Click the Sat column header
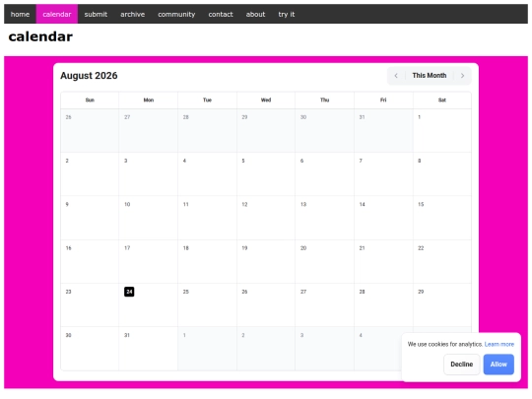Image resolution: width=532 pixels, height=399 pixels. click(442, 100)
